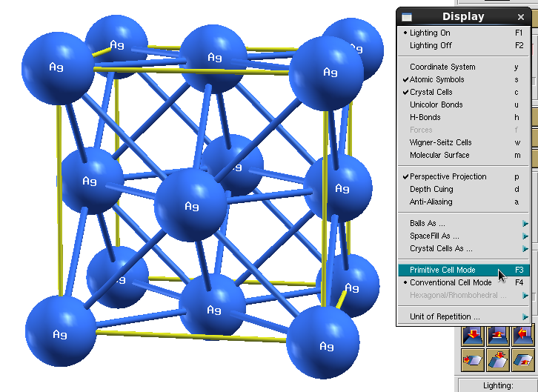Image resolution: width=538 pixels, height=392 pixels.
Task: Expand the SpaceFill As submenu
Action: [x=464, y=236]
